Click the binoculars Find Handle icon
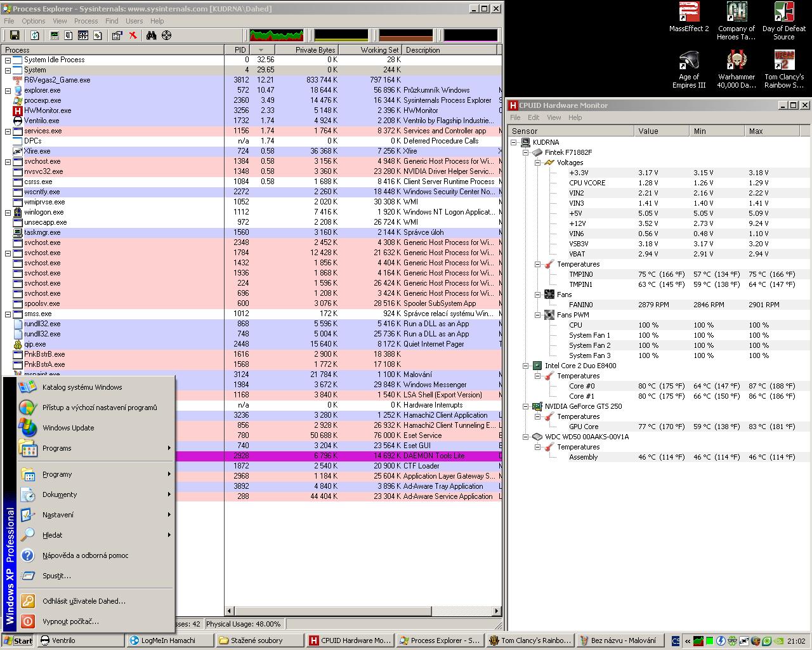The width and height of the screenshot is (812, 650). (151, 36)
